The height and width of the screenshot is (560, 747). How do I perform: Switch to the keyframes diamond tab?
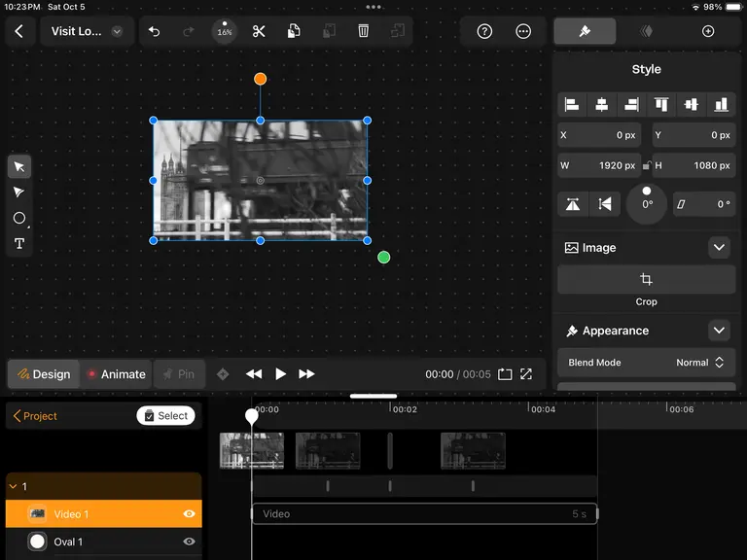coord(646,31)
